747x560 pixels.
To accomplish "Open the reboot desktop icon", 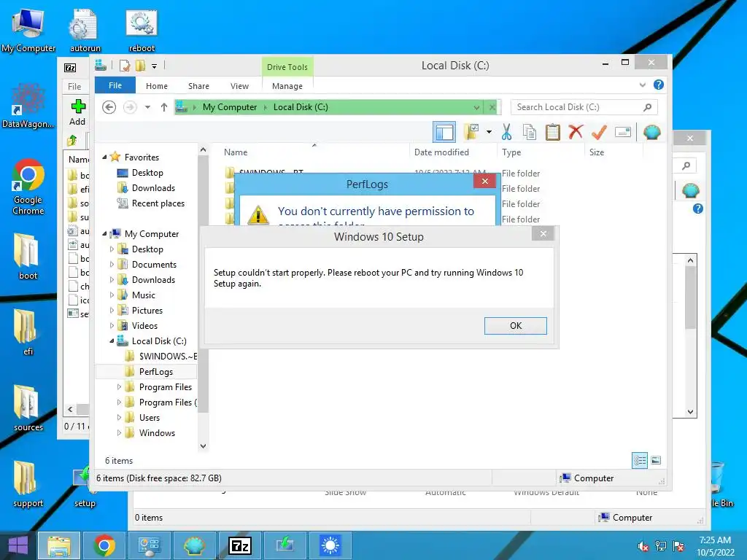I will pos(142,31).
